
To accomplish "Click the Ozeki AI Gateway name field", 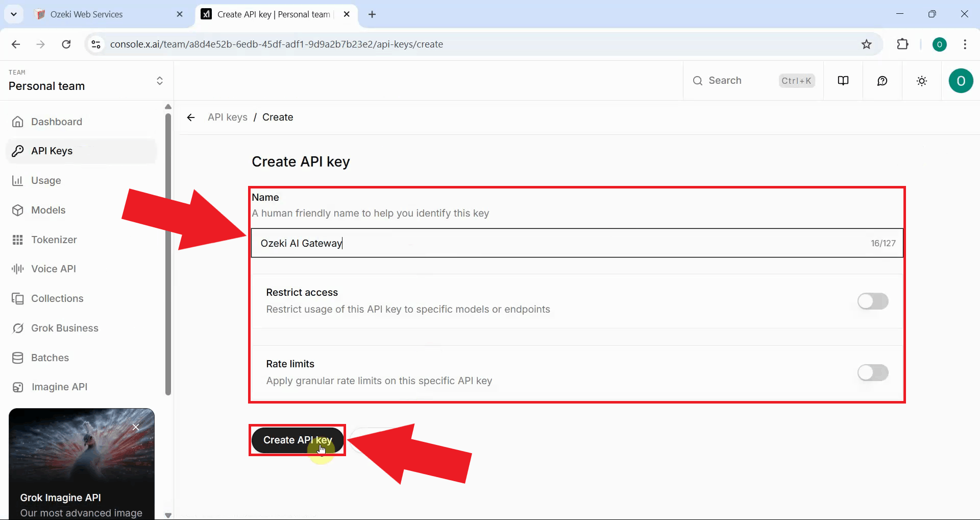I will coord(459,243).
